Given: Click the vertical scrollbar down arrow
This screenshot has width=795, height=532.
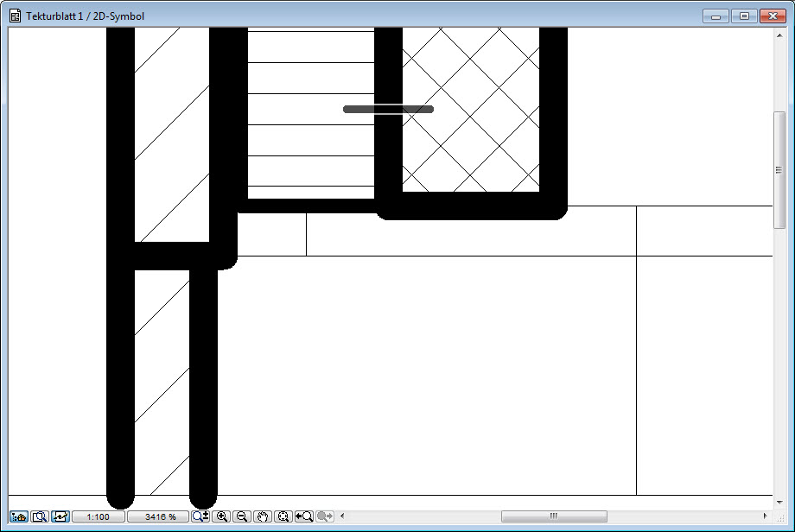Looking at the screenshot, I should pos(779,503).
